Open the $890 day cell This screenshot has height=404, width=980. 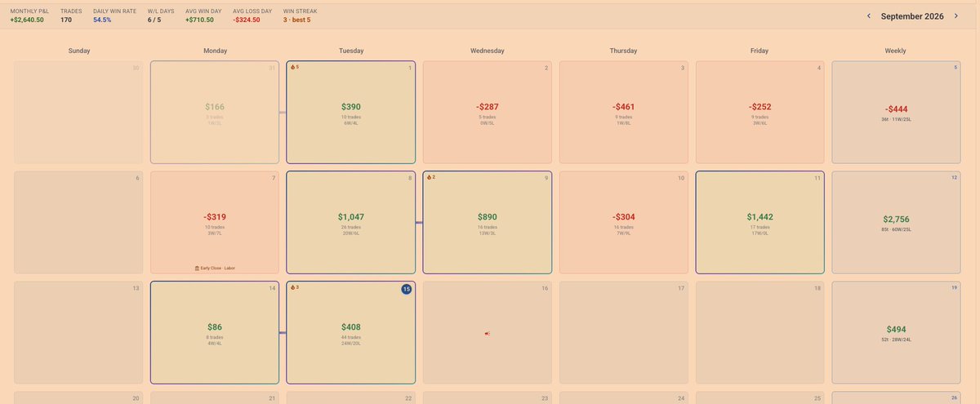tap(488, 222)
